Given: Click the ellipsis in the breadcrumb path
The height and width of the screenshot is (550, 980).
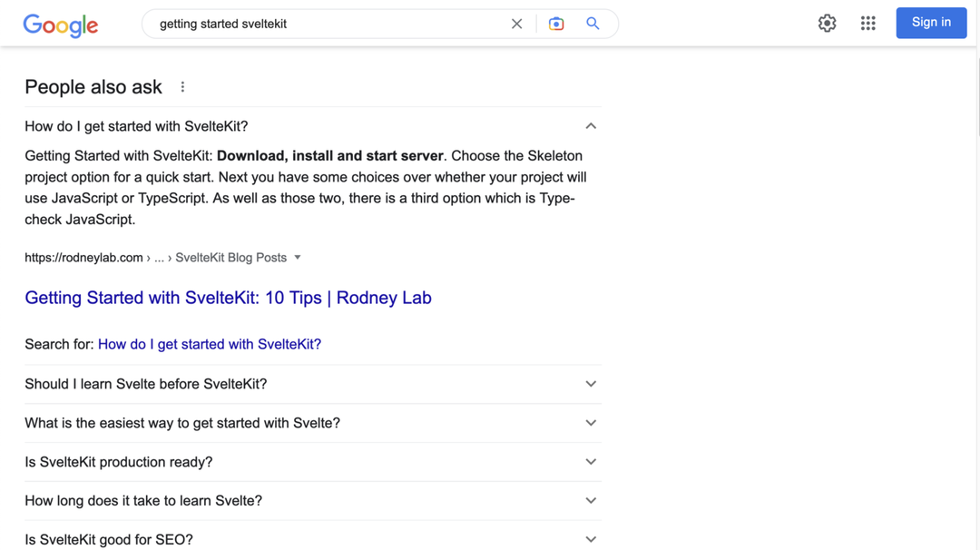Looking at the screenshot, I should pyautogui.click(x=160, y=257).
